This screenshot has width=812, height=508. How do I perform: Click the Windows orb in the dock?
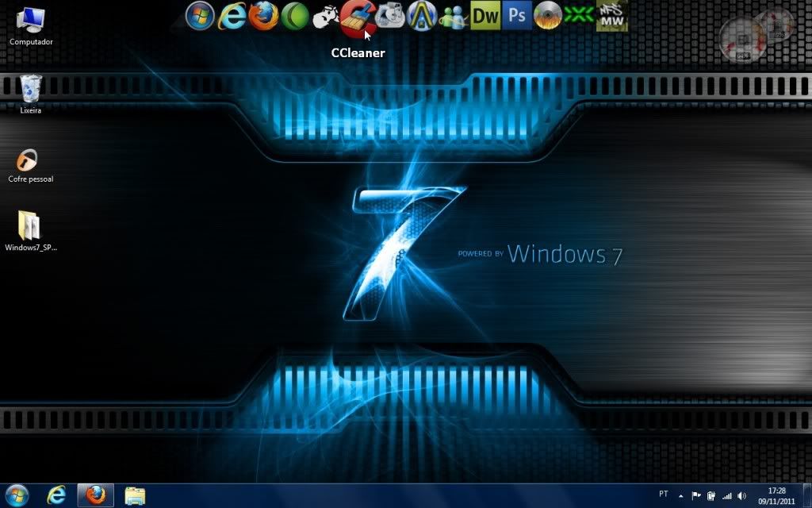201,15
